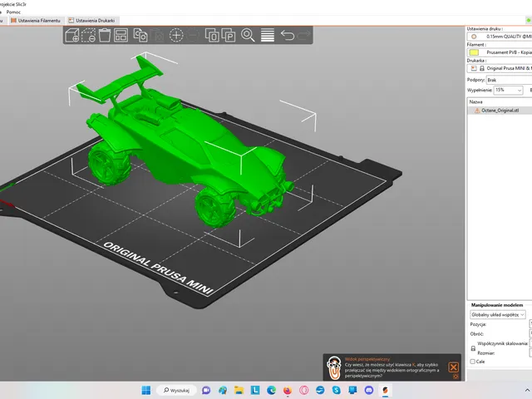532x399 pixels.
Task: Open Opera GX from the taskbar
Action: tap(303, 390)
